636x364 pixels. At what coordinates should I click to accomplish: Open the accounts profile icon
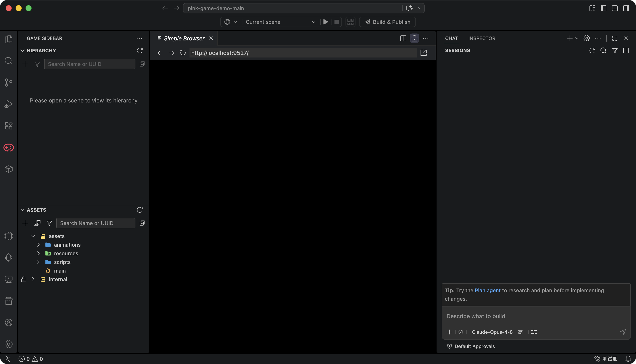pyautogui.click(x=8, y=322)
